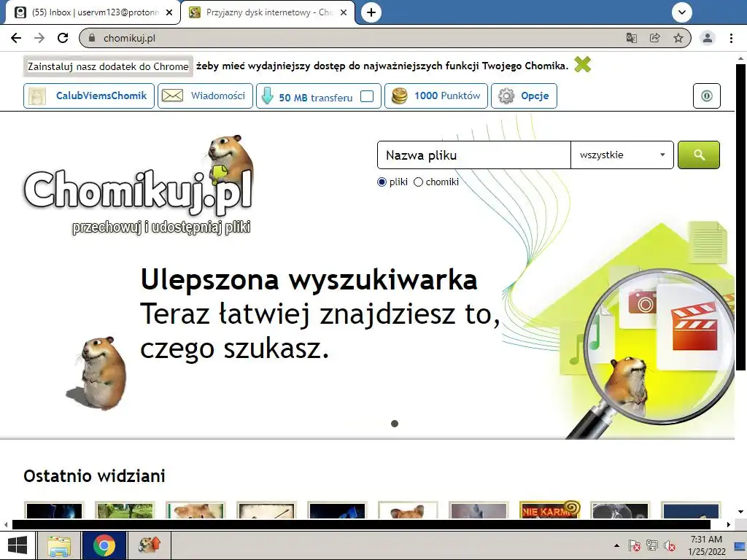The height and width of the screenshot is (560, 747).
Task: Open the CalubViemsChomik profile button
Action: click(x=89, y=96)
